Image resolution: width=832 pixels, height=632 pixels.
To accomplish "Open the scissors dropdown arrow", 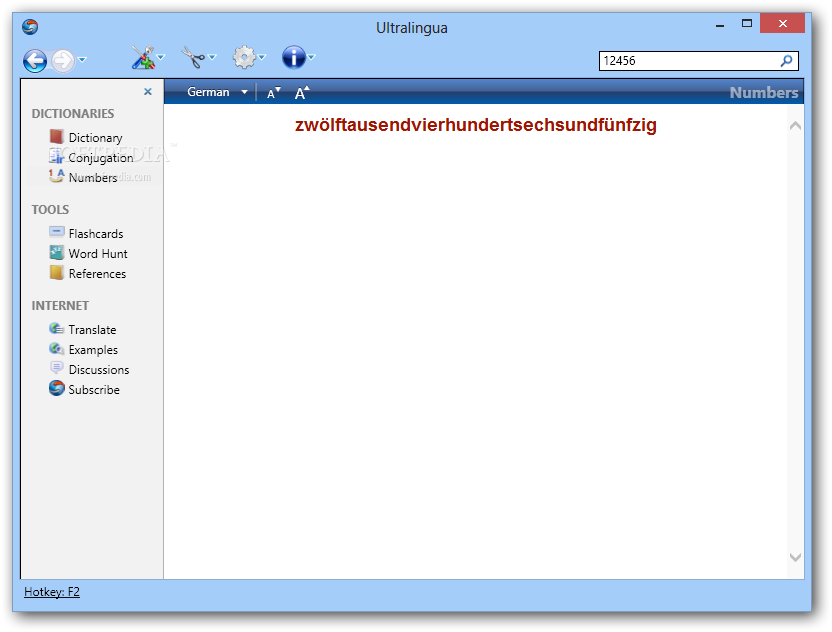I will [x=212, y=57].
